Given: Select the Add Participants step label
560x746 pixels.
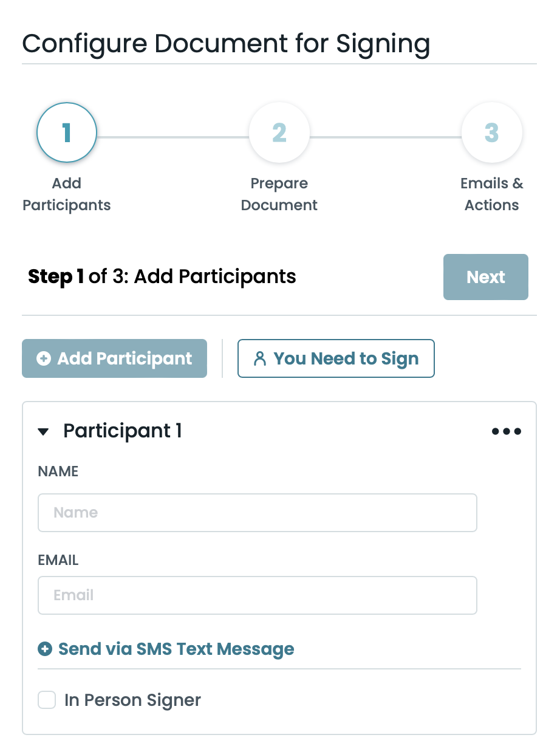Looking at the screenshot, I should coord(67,194).
